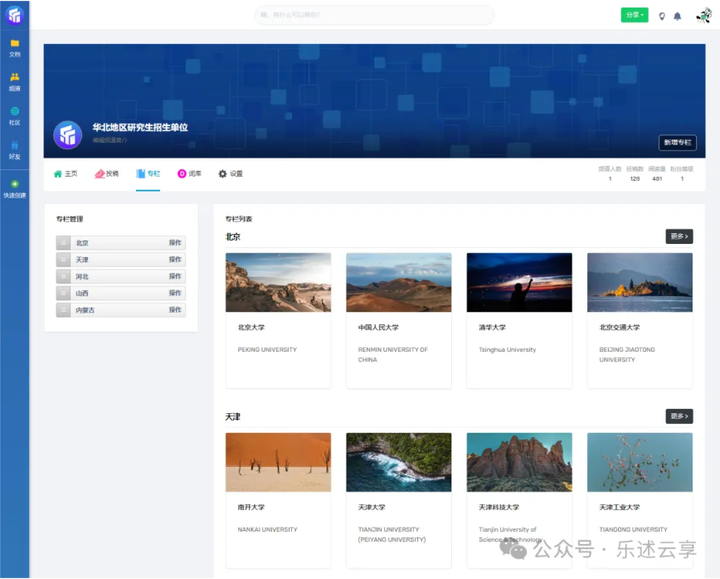Click channel description text under title

[x=110, y=140]
